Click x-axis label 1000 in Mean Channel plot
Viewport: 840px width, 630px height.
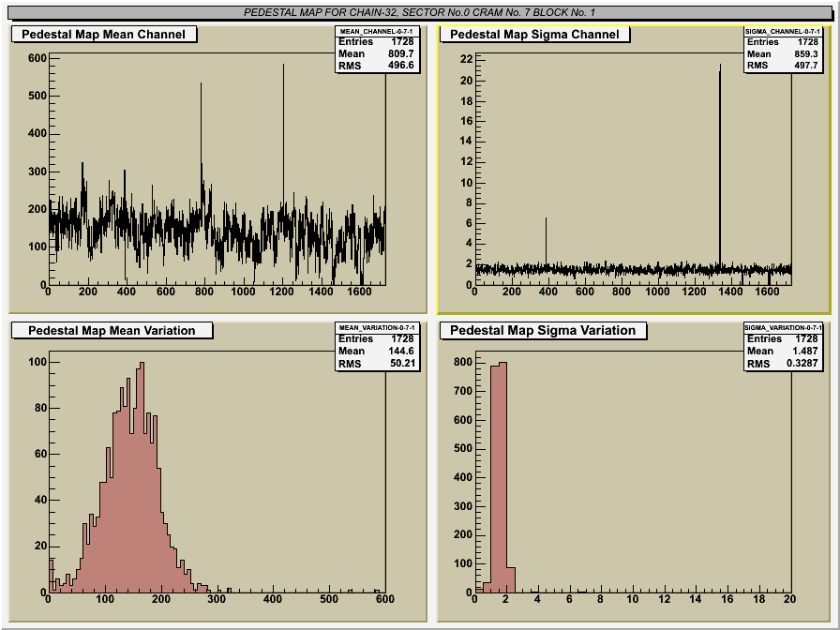tap(243, 292)
